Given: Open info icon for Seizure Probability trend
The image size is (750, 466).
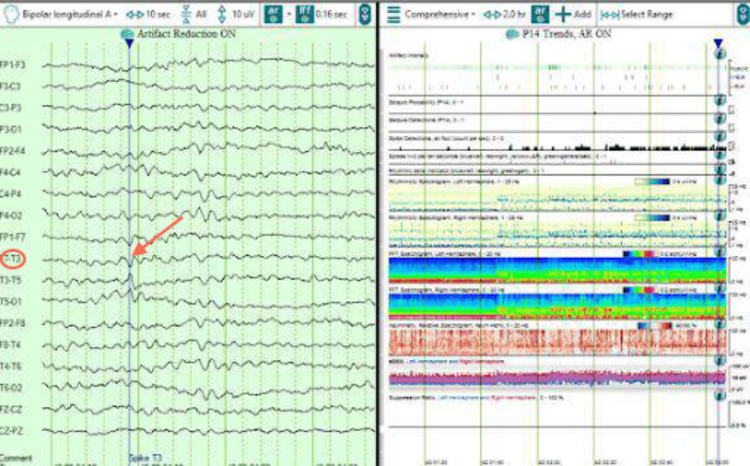Looking at the screenshot, I should pyautogui.click(x=720, y=100).
